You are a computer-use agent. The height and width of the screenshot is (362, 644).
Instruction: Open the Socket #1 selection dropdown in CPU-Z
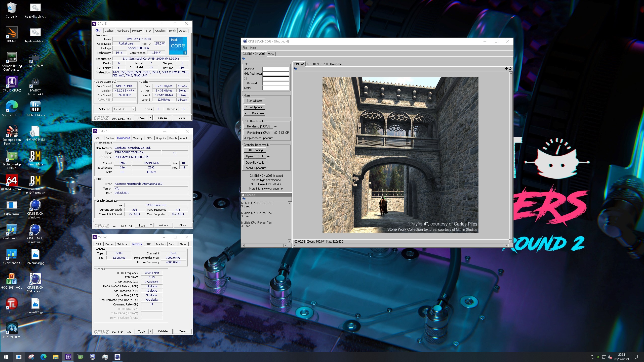tap(124, 109)
